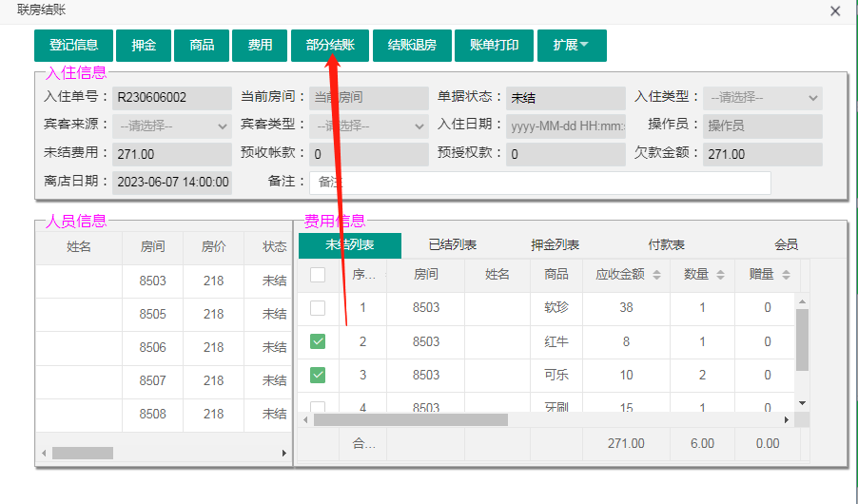The height and width of the screenshot is (504, 858).
Task: Toggle the select-all header checkbox
Action: (318, 275)
